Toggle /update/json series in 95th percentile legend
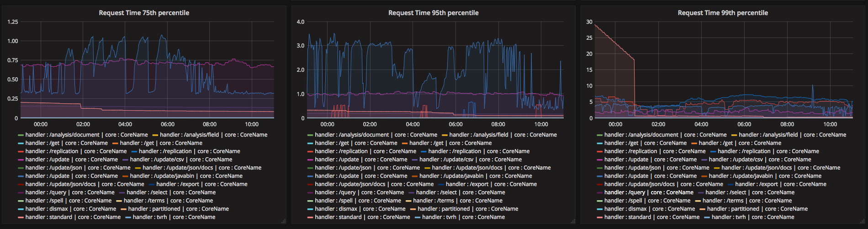Viewport: 868px width, 229px height. click(367, 168)
